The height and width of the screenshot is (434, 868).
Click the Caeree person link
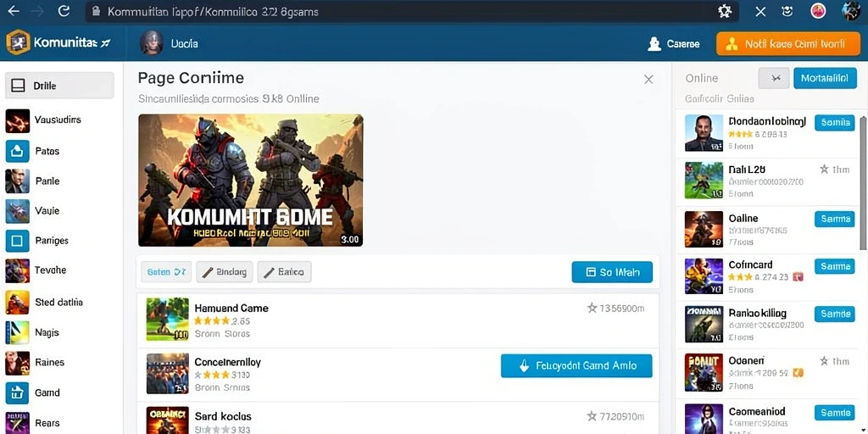click(674, 44)
